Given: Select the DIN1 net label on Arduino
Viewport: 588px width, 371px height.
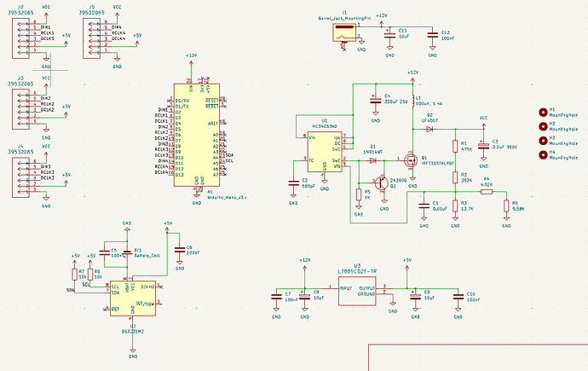Looking at the screenshot, I should click(x=163, y=109).
